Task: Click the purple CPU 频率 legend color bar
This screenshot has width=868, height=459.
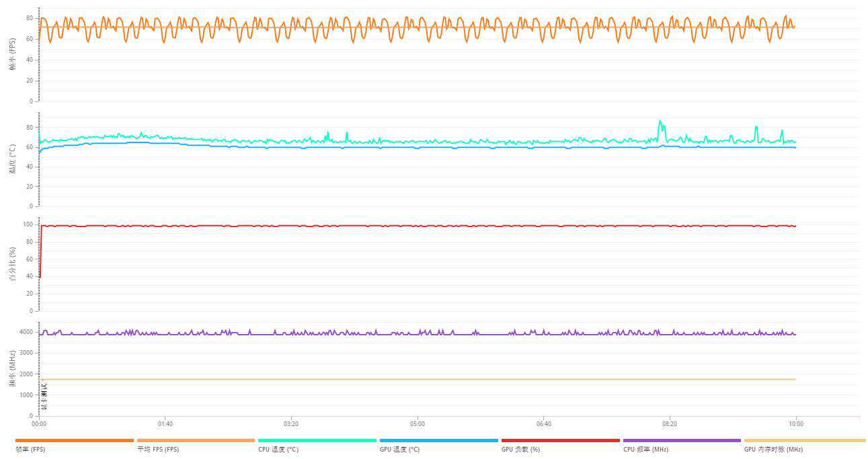Action: pyautogui.click(x=682, y=441)
